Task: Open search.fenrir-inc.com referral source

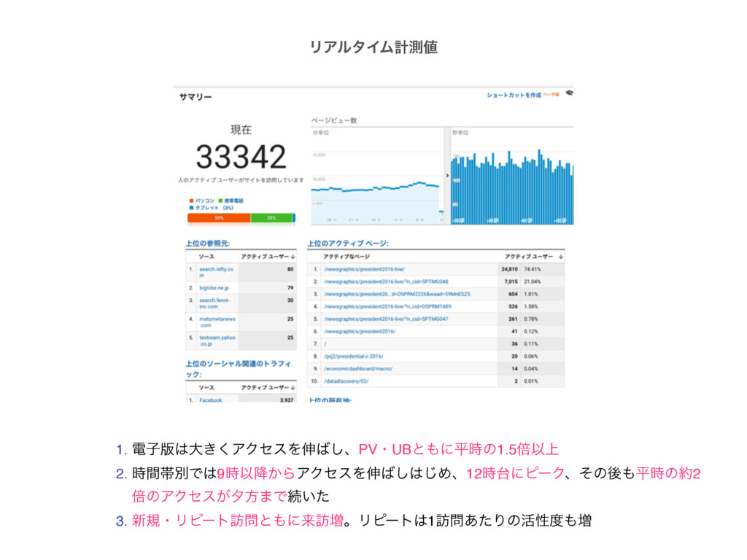Action: tap(215, 303)
